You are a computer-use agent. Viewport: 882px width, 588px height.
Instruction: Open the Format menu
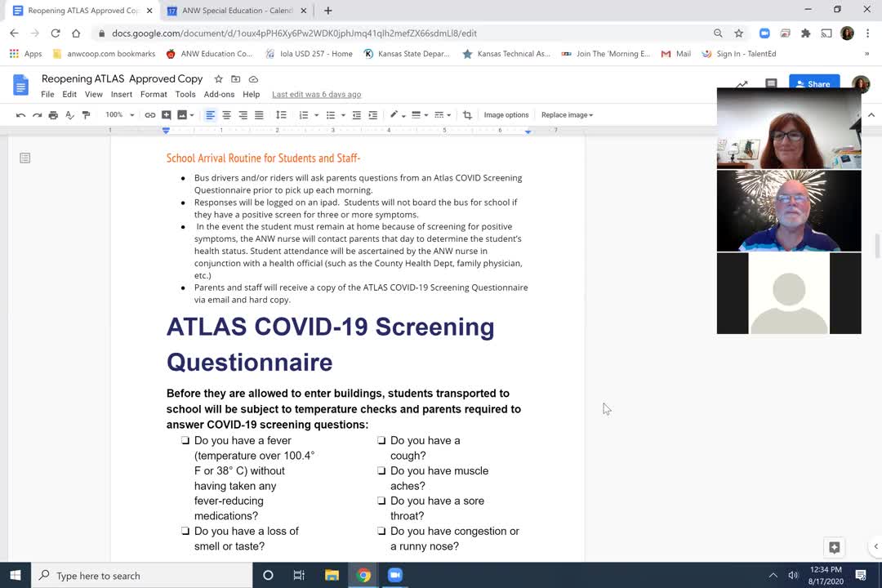pos(154,94)
